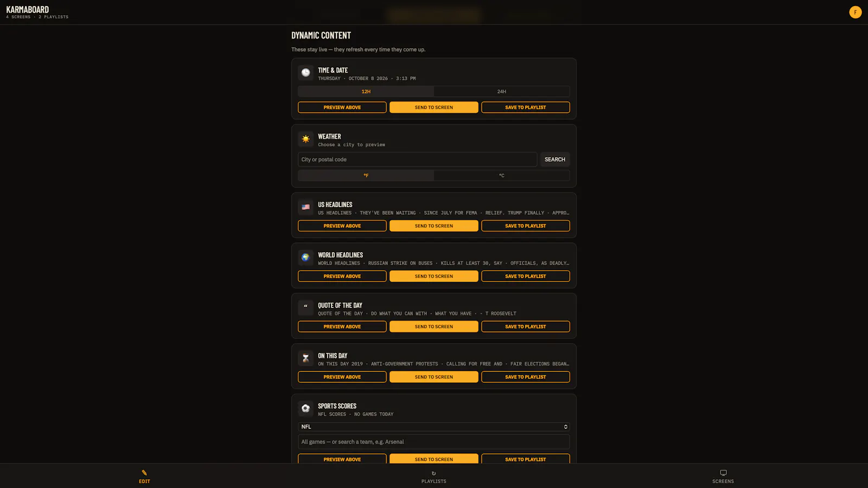Switch to the Screens tab label
Screen dimensions: 868x488
(723, 481)
